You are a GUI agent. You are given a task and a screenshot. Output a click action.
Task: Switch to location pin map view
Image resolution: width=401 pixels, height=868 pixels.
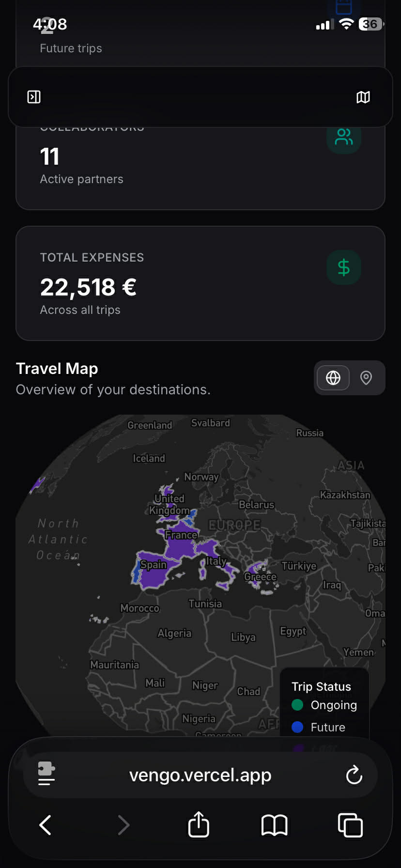(x=366, y=378)
